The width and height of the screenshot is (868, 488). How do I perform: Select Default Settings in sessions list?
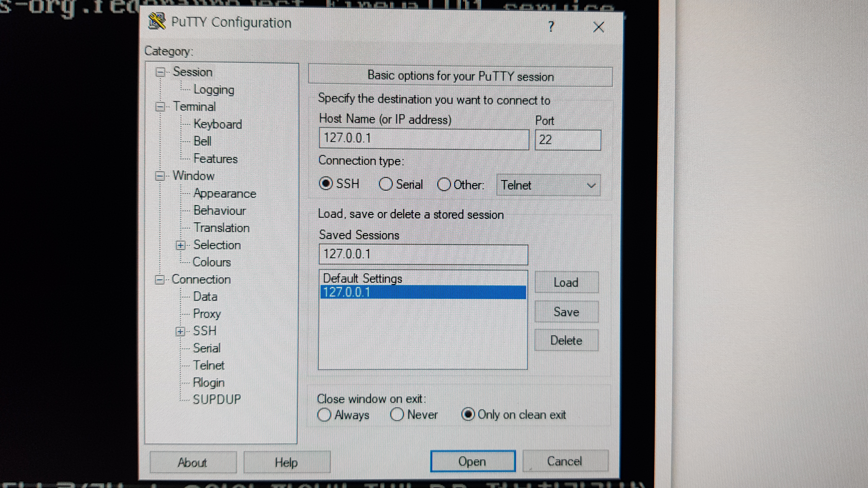tap(363, 278)
